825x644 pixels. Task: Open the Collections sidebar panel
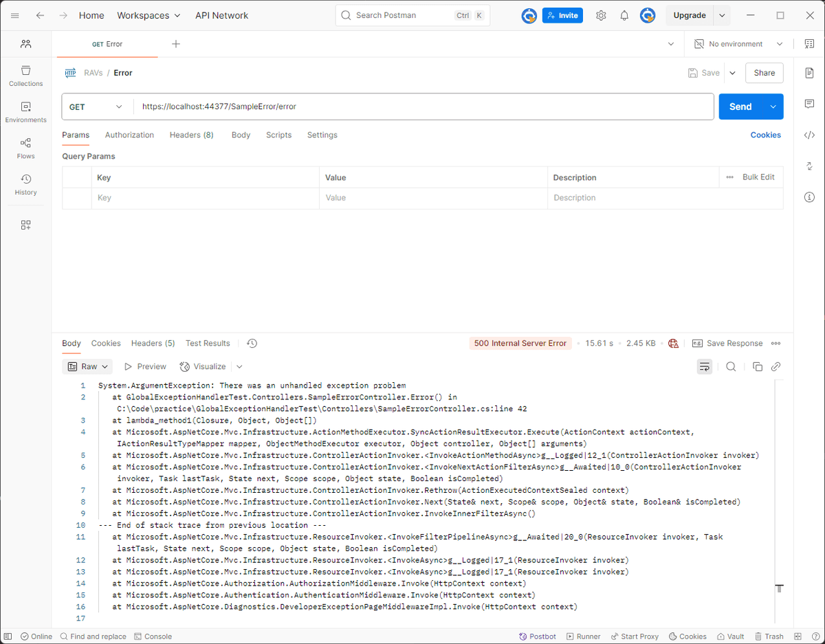(x=25, y=77)
